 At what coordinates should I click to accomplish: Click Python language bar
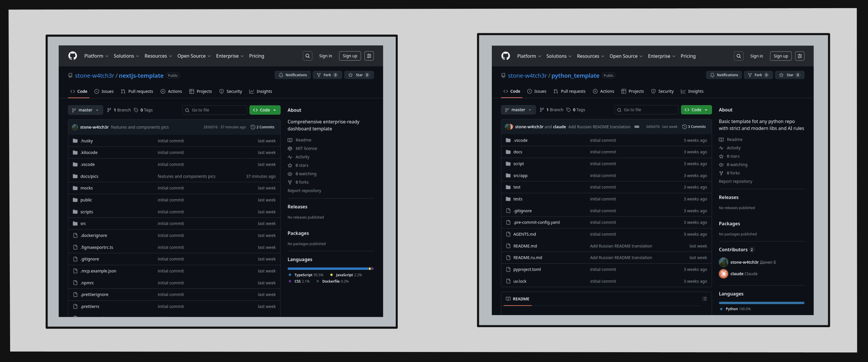761,303
